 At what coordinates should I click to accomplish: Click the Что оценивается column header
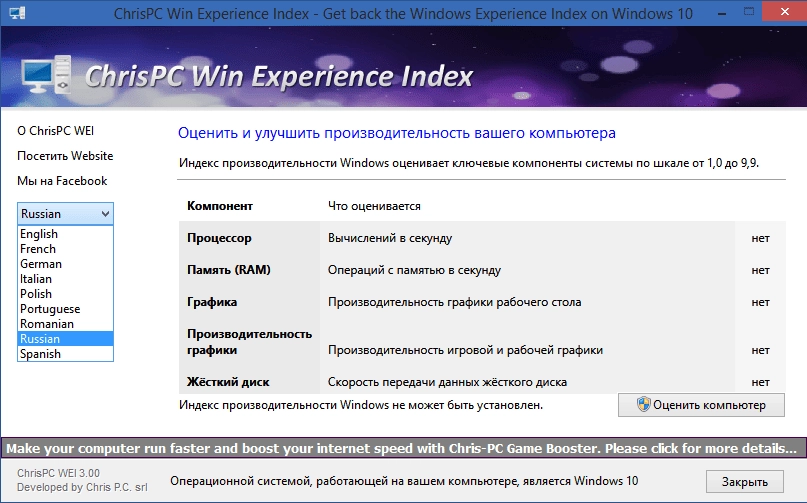pyautogui.click(x=374, y=206)
